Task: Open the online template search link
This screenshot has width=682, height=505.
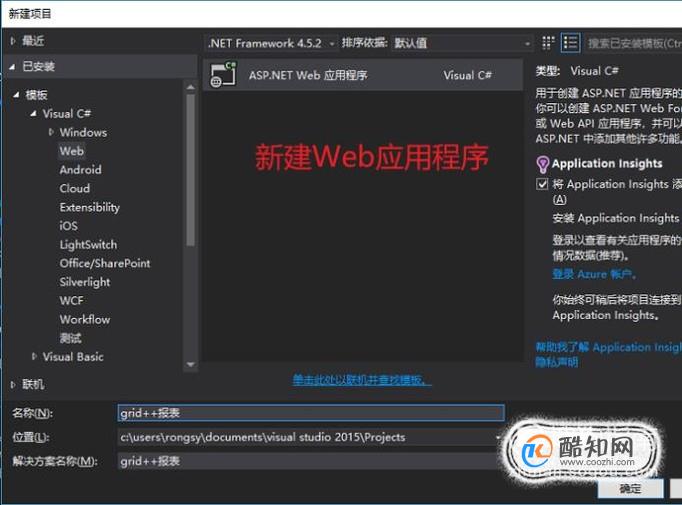Action: pos(362,380)
